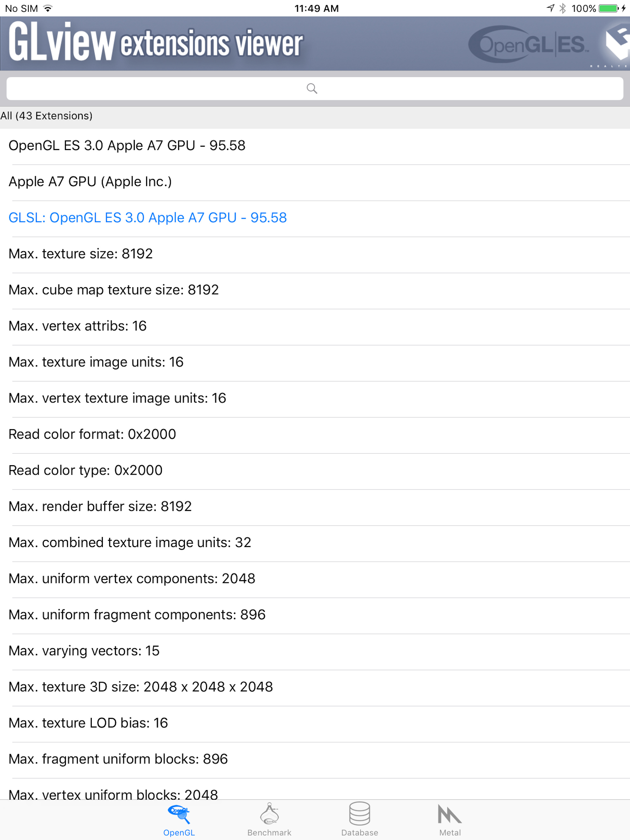Select row 'Max. render buffer size: 8192'
The image size is (630, 840).
click(315, 507)
